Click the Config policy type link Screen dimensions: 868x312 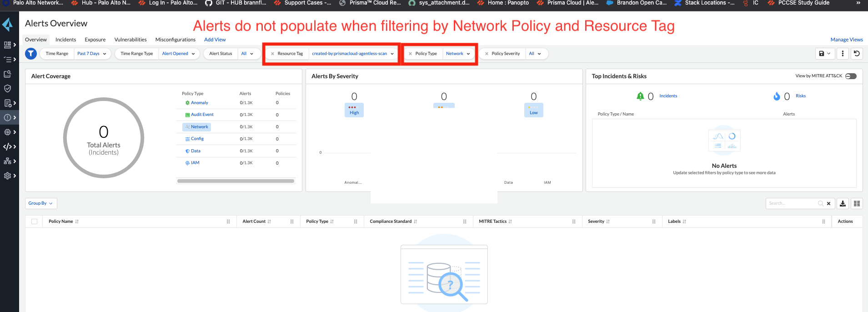[197, 139]
